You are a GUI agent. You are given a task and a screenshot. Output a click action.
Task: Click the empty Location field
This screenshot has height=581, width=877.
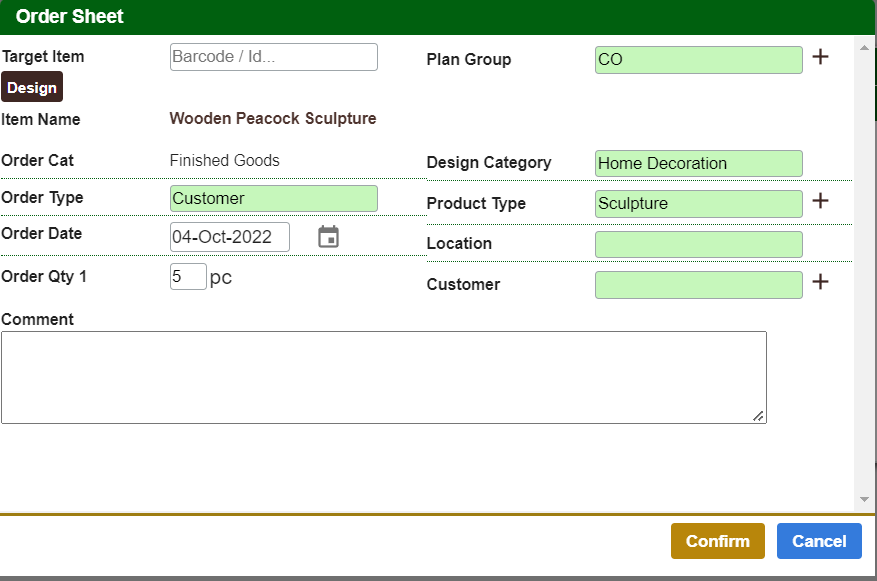tap(698, 244)
